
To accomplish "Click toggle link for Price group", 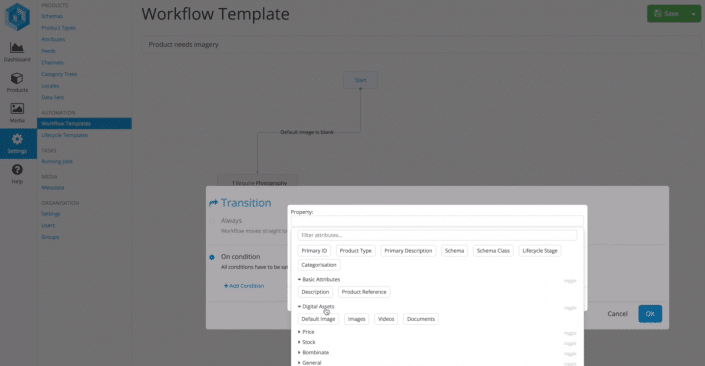I will [570, 333].
